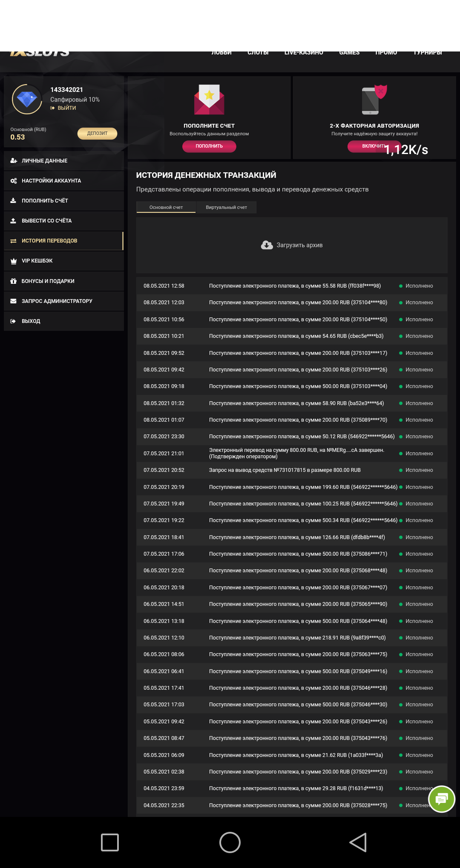The image size is (460, 868).
Task: Switch to the Виртуальный счет tab
Action: click(226, 207)
